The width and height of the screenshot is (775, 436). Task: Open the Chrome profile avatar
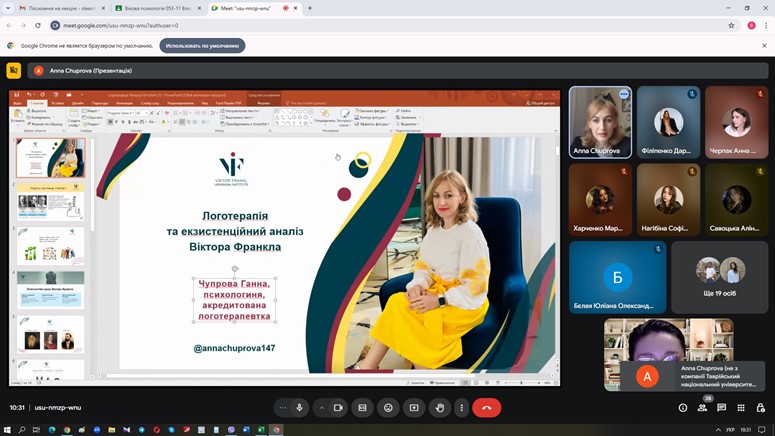click(751, 25)
